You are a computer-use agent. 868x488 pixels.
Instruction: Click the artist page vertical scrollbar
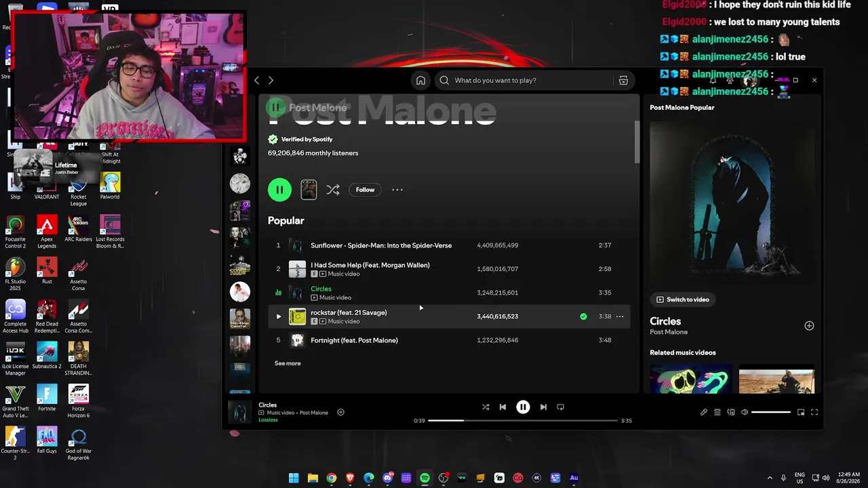tap(637, 142)
